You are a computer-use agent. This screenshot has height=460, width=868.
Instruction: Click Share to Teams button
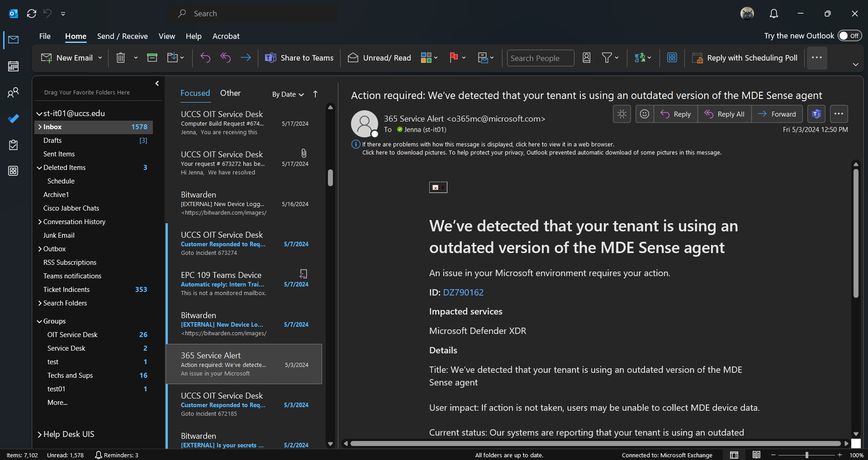pos(299,58)
